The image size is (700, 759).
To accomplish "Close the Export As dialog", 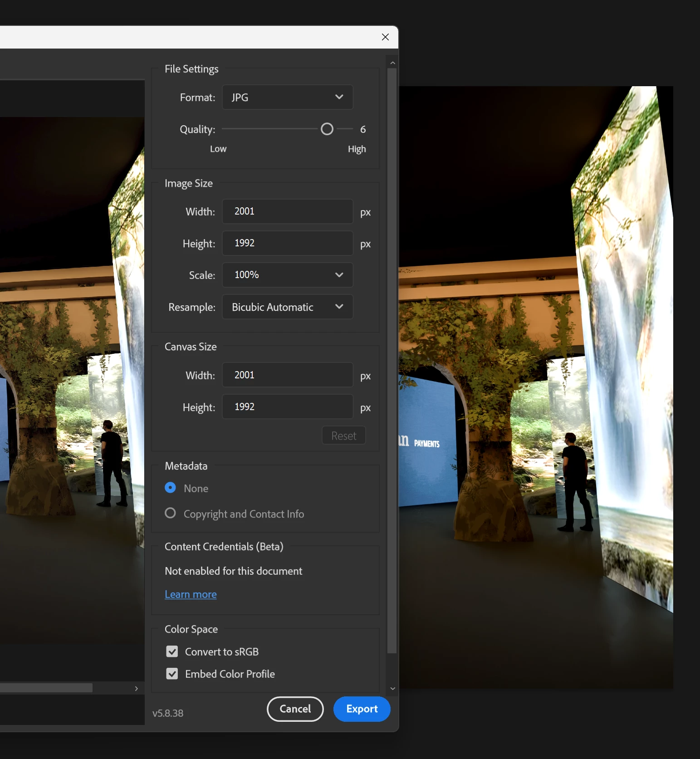I will coord(385,37).
